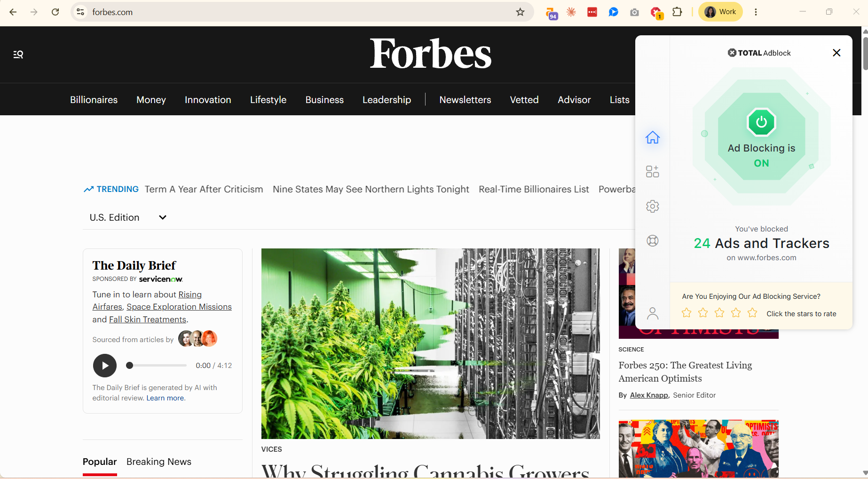
Task: Open the Newsletters nav item
Action: point(465,100)
